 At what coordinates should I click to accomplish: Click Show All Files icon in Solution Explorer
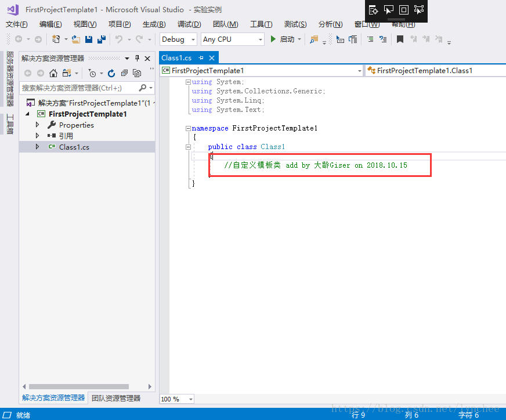[137, 73]
